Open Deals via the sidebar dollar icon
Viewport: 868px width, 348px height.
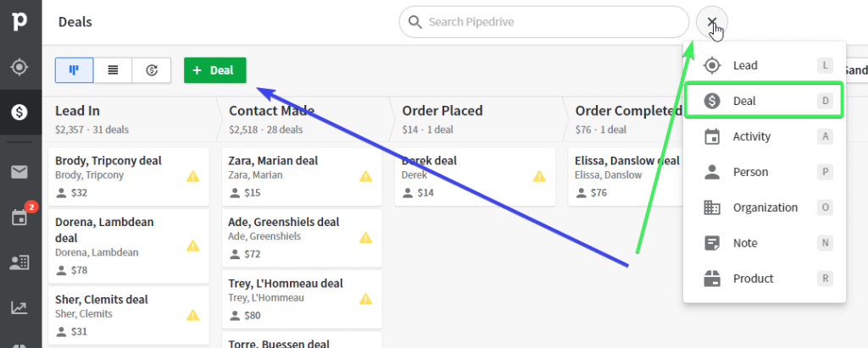[x=19, y=111]
